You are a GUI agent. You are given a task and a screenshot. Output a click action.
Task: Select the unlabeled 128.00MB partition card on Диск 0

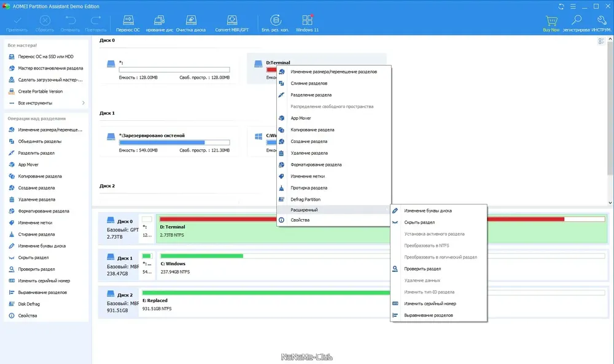tap(169, 69)
